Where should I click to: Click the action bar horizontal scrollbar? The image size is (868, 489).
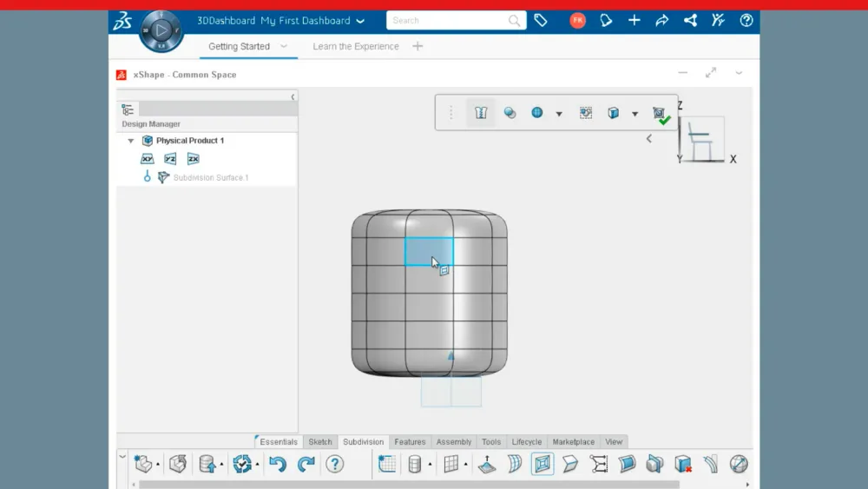(x=409, y=485)
